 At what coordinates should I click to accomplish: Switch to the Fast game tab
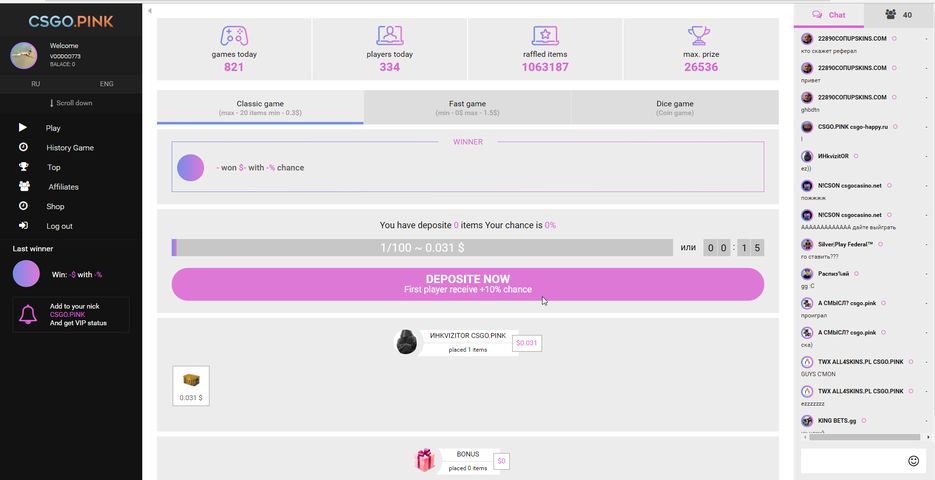(467, 107)
